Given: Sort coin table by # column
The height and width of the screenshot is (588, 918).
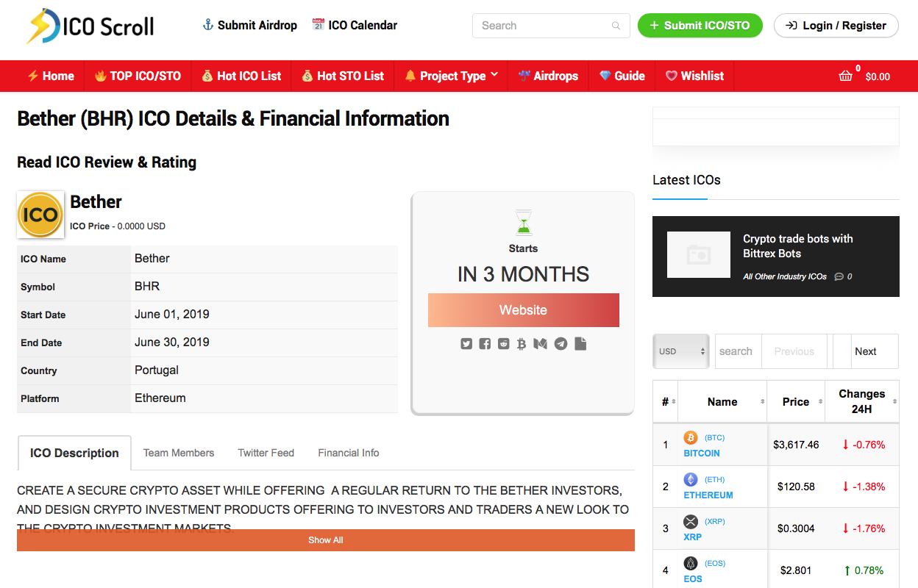Looking at the screenshot, I should [x=665, y=401].
